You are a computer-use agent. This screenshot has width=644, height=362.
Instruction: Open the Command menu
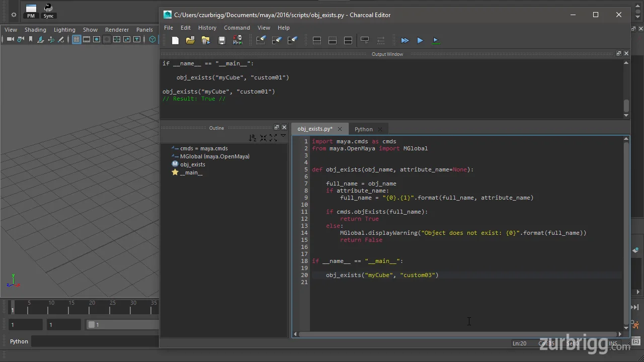click(x=236, y=28)
